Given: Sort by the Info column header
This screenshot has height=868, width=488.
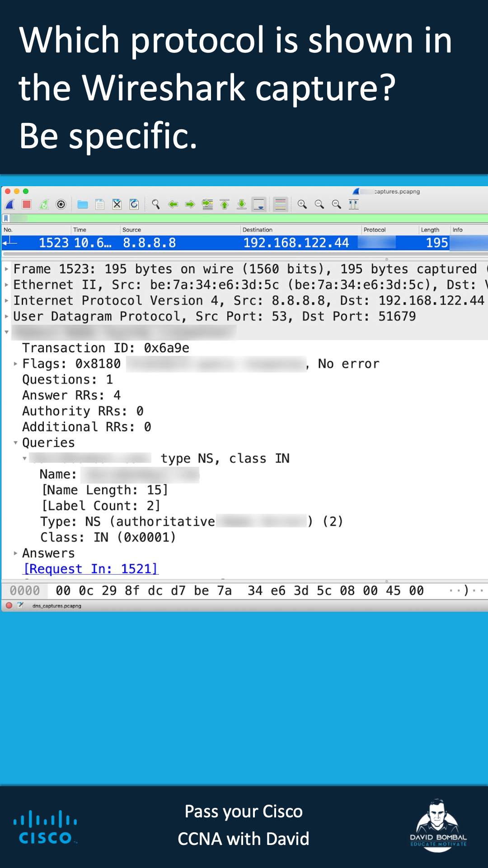Looking at the screenshot, I should pos(469,230).
